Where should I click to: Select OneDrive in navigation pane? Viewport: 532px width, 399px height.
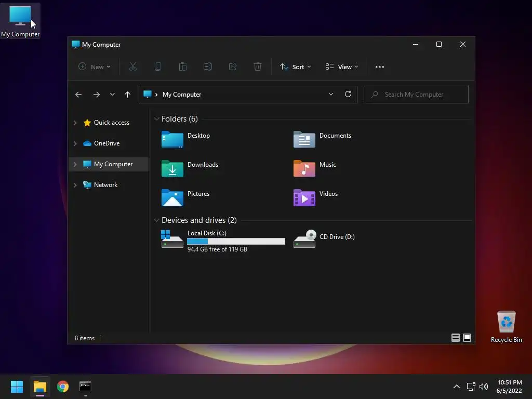[x=107, y=143]
